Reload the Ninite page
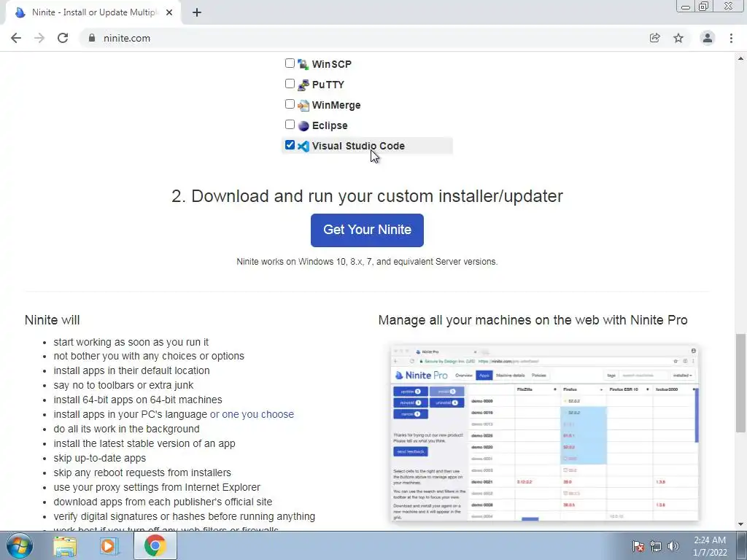Image resolution: width=747 pixels, height=560 pixels. 63,38
